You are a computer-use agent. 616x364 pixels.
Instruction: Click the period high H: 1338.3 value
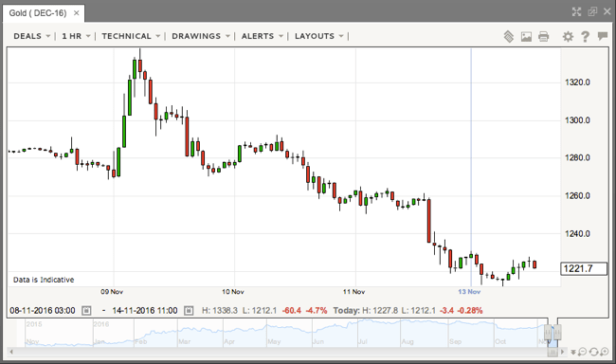(x=220, y=311)
